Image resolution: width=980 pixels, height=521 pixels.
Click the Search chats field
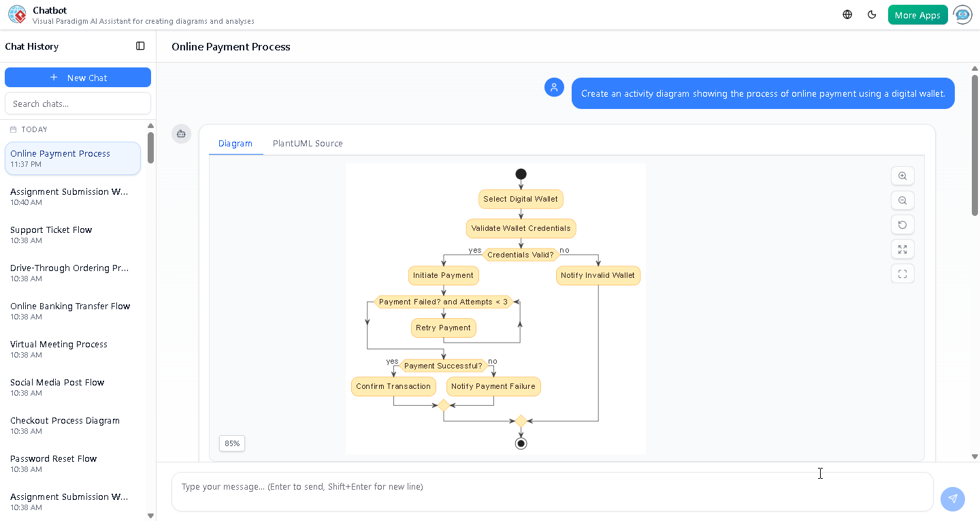point(78,103)
